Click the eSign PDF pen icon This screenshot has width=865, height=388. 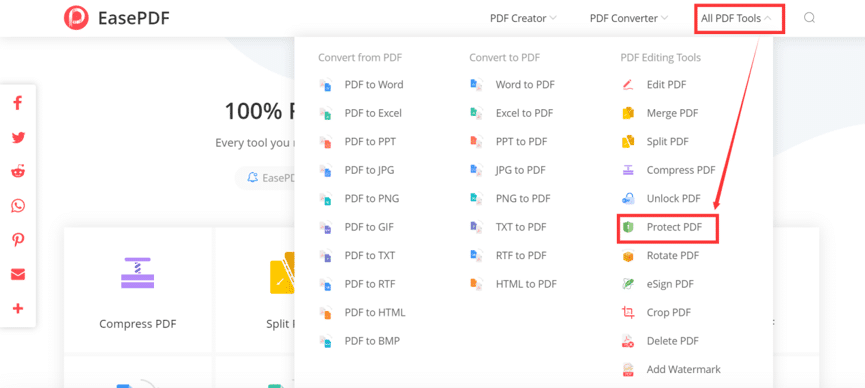[628, 284]
